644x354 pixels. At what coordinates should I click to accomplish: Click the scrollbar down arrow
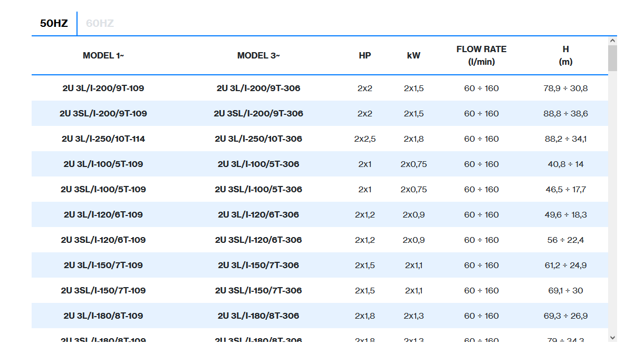pyautogui.click(x=612, y=337)
